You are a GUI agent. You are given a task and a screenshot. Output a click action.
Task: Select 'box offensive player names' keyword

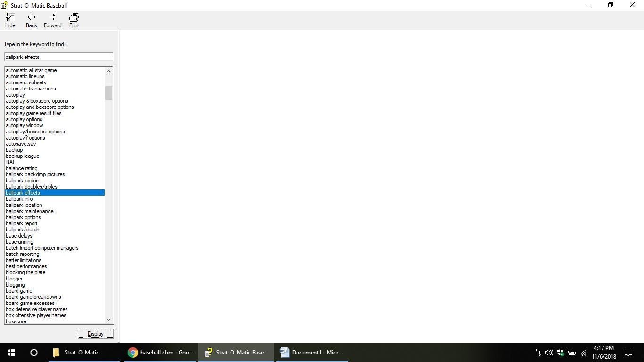point(36,315)
